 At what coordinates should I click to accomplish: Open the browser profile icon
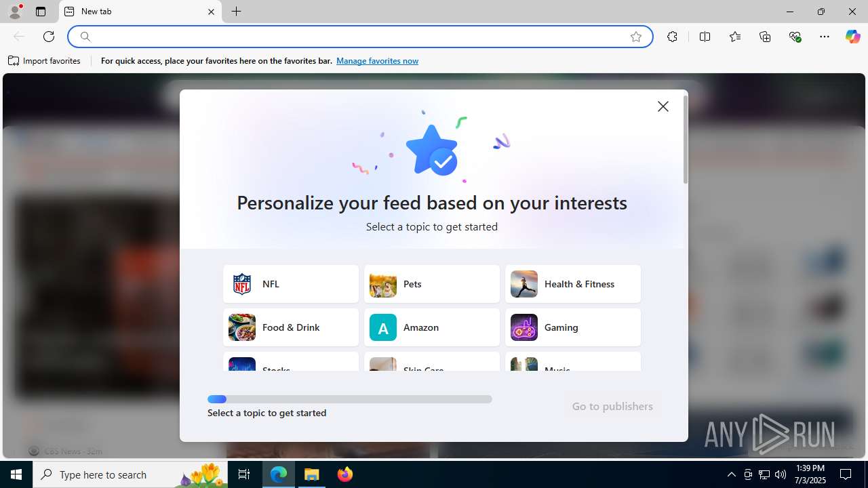(15, 12)
